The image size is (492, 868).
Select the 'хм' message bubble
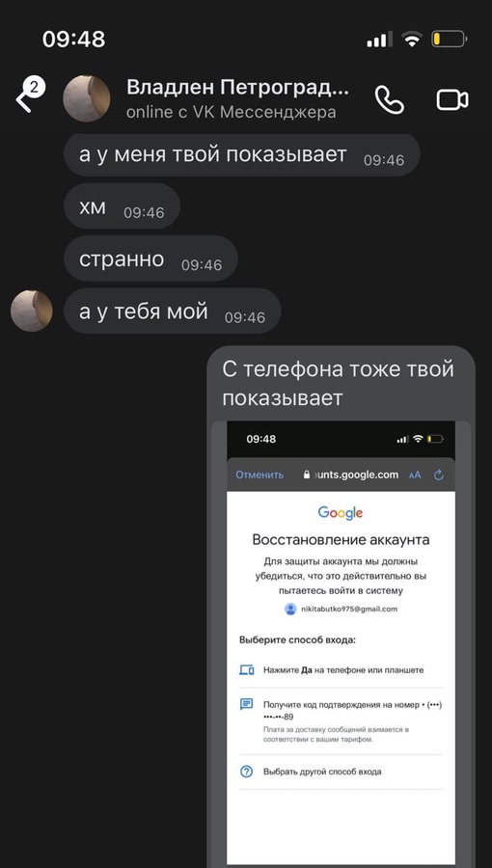coord(122,206)
